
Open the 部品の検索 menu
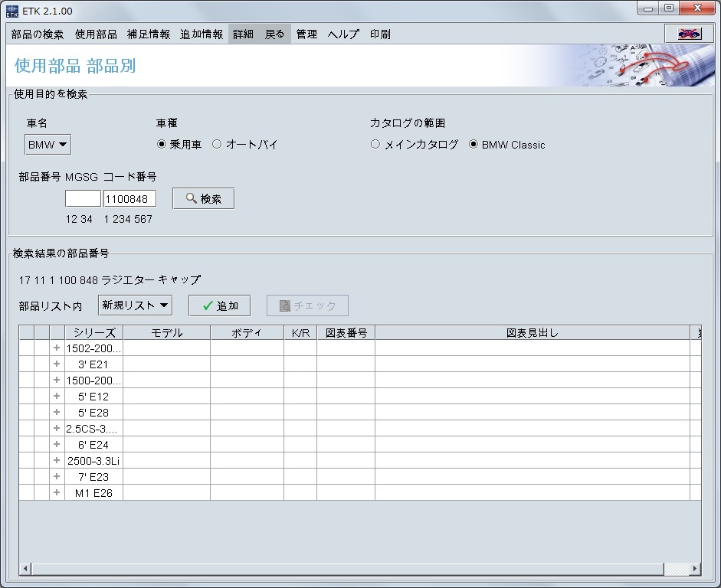pyautogui.click(x=38, y=34)
